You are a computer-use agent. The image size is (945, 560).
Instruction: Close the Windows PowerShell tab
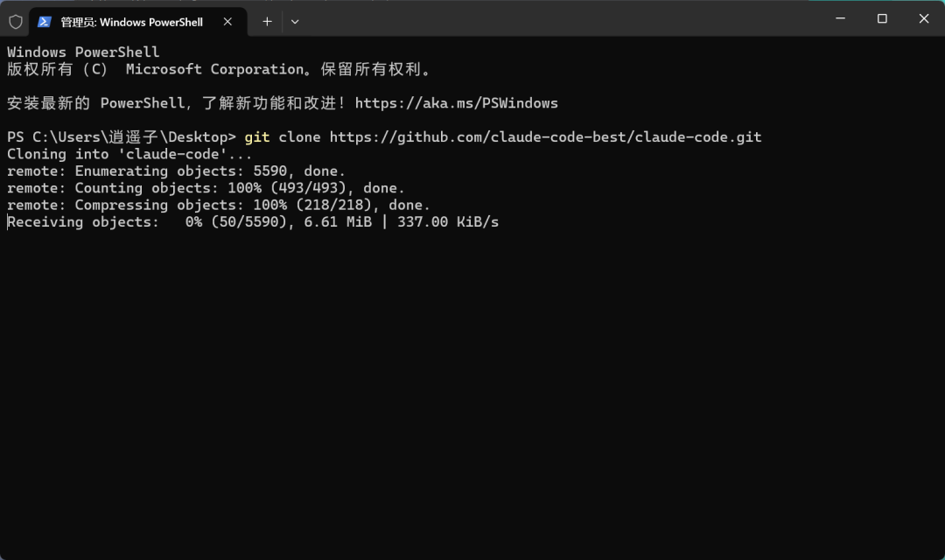(x=227, y=22)
